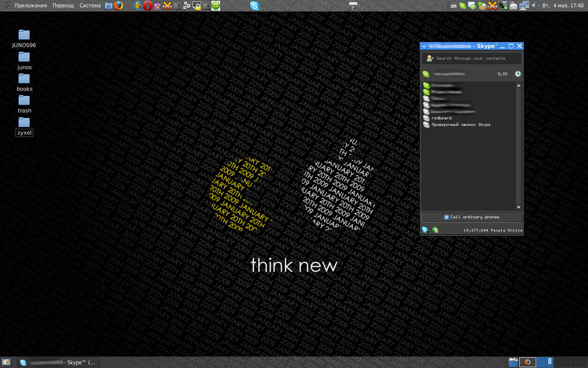The width and height of the screenshot is (588, 368).
Task: Open the printer tray icon
Action: tap(513, 6)
